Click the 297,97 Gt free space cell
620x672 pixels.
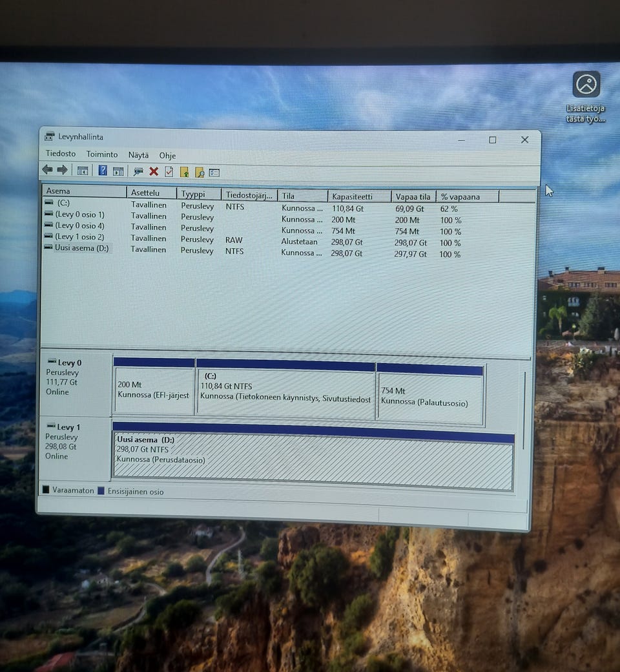(410, 254)
